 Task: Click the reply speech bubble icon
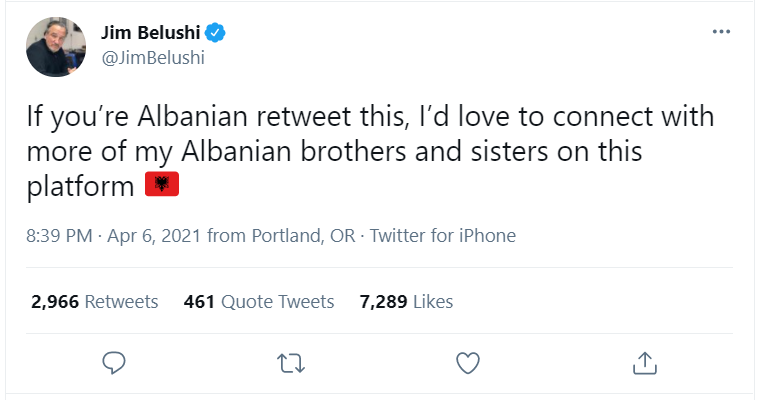point(114,361)
